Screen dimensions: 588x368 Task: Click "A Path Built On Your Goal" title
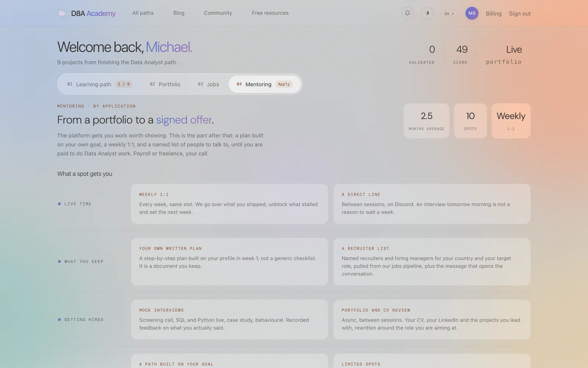(x=176, y=364)
